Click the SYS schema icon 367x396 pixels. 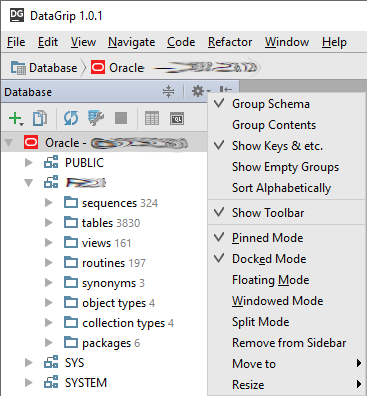click(x=51, y=362)
